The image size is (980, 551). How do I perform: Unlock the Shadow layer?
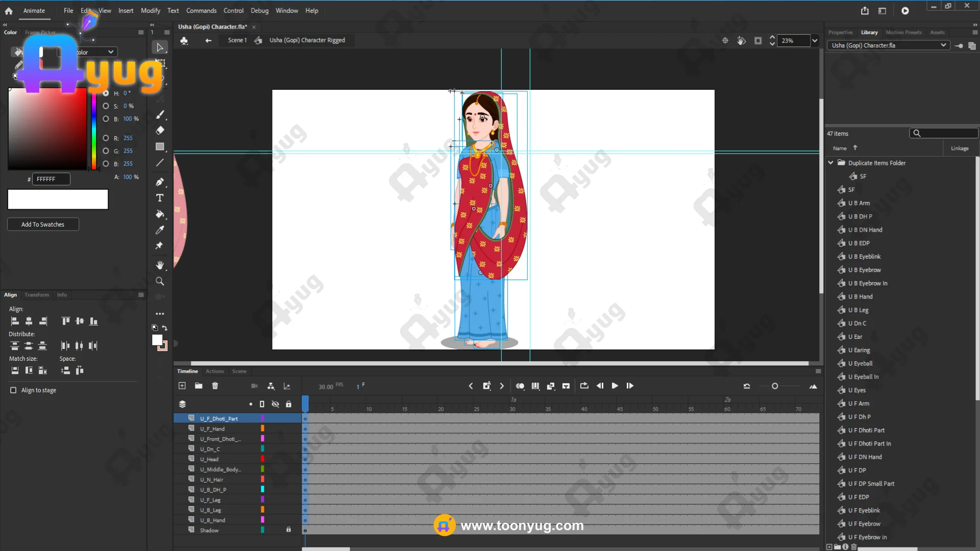(x=288, y=530)
